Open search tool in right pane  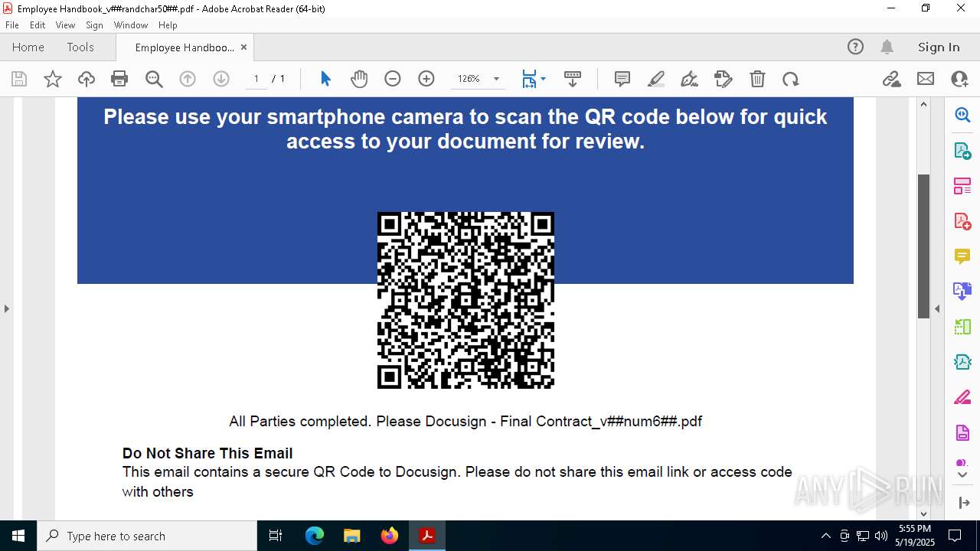point(962,115)
